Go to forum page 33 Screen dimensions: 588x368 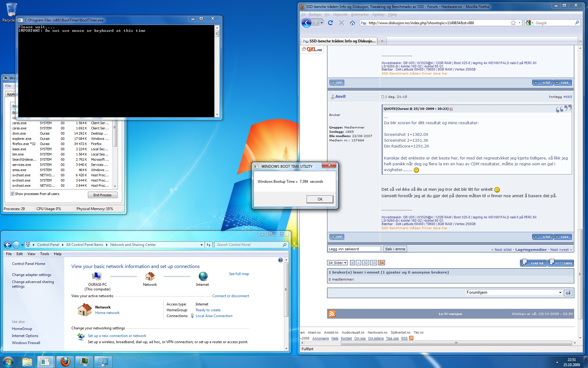(x=373, y=263)
